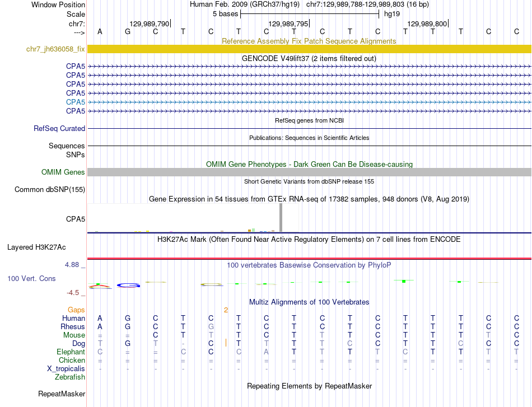Image resolution: width=532 pixels, height=407 pixels.
Task: Click the chr7_jh636058_fix label
Action: [55, 49]
